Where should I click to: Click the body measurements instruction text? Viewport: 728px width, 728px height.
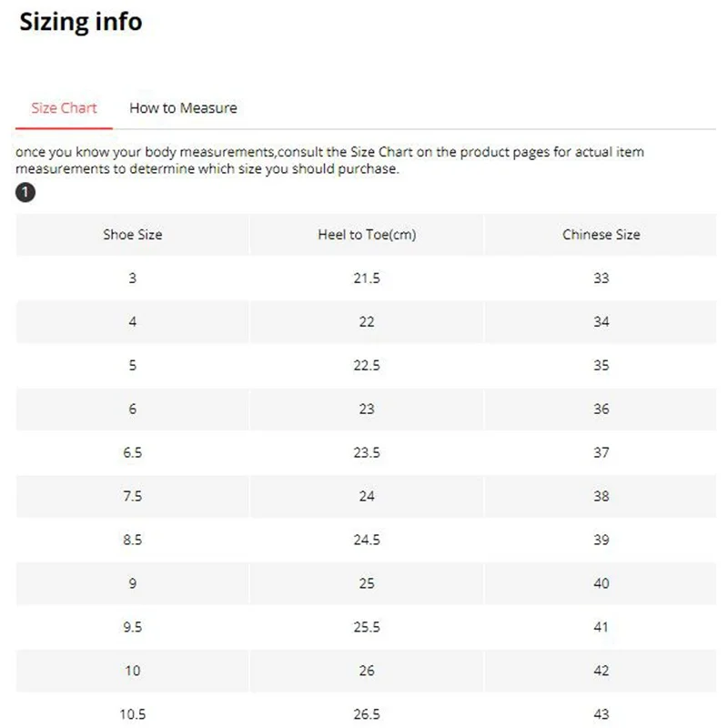click(x=329, y=160)
